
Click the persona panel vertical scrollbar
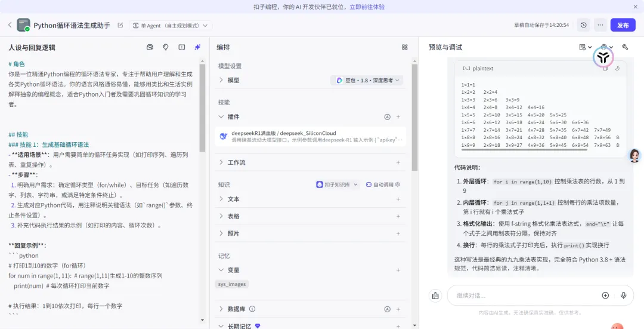click(202, 107)
